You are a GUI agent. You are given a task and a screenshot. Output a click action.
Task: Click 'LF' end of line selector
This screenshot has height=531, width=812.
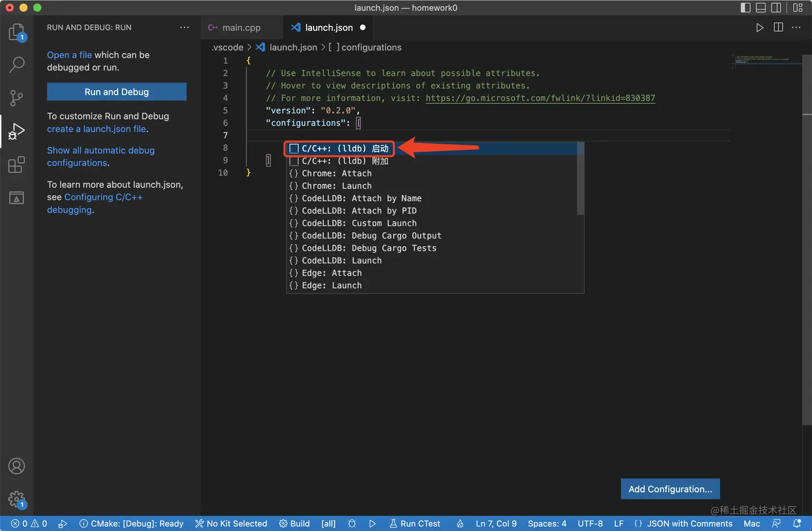(x=619, y=523)
